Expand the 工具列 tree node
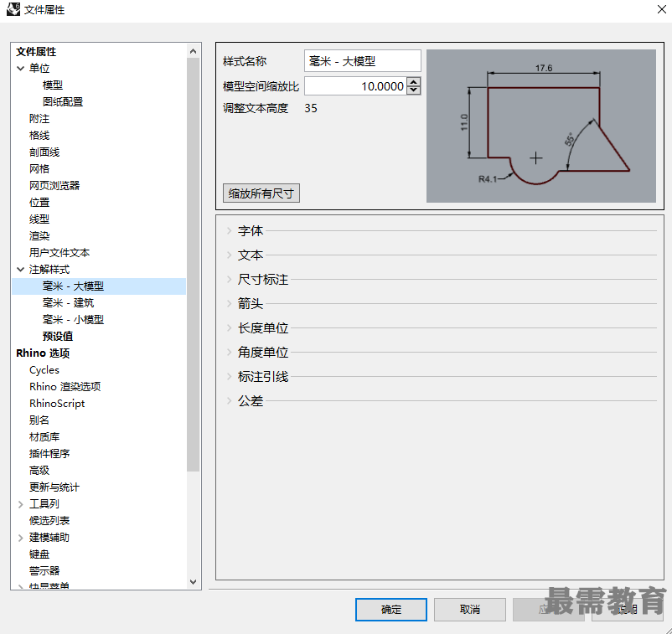 pos(20,504)
